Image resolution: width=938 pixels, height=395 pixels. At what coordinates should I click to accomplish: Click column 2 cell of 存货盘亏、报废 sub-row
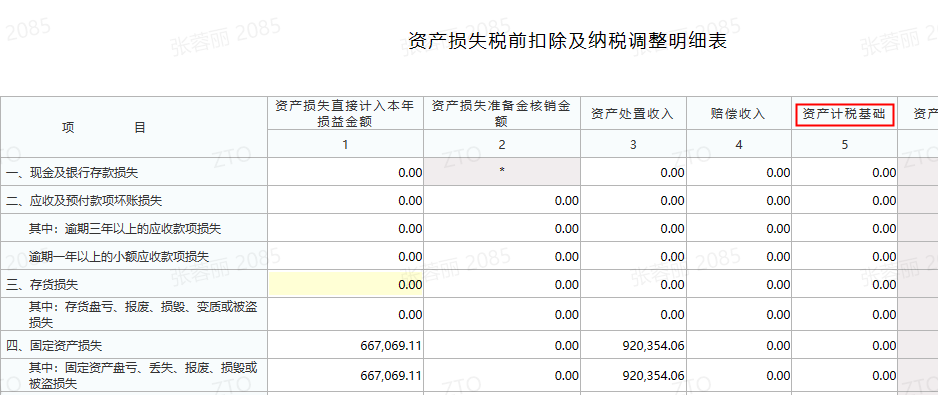point(501,315)
